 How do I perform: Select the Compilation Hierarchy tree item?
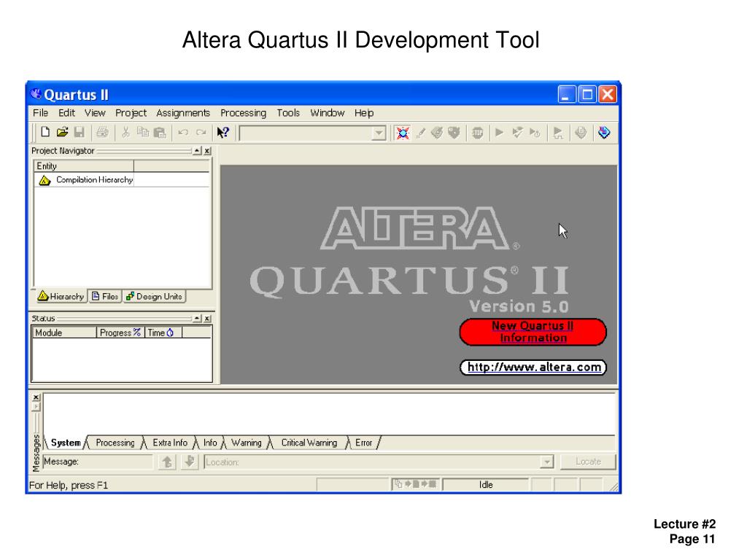86,180
